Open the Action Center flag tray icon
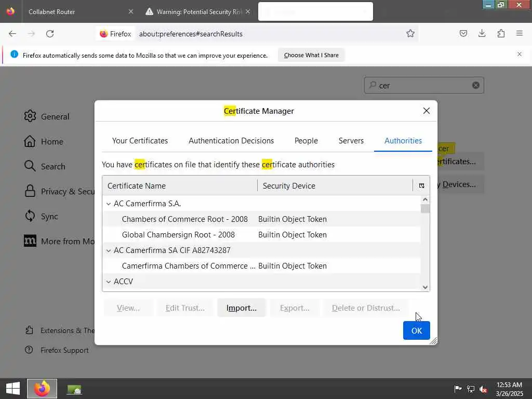 pyautogui.click(x=458, y=389)
